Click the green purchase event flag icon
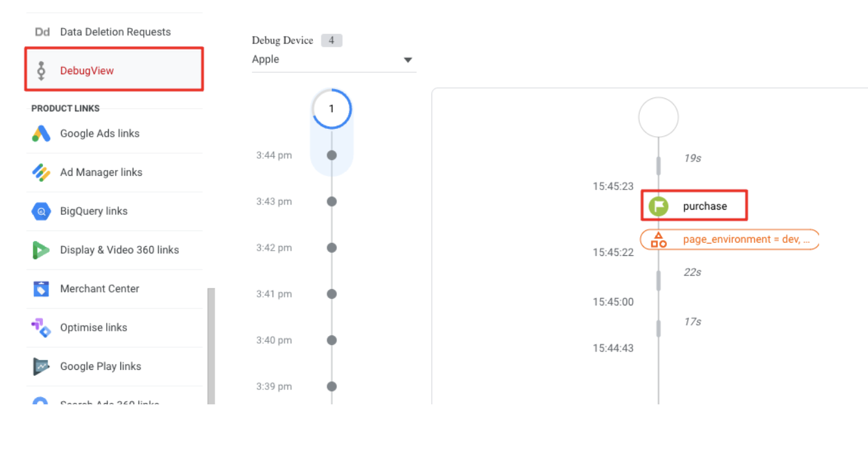Screen dimensions: 868x461 tap(658, 206)
